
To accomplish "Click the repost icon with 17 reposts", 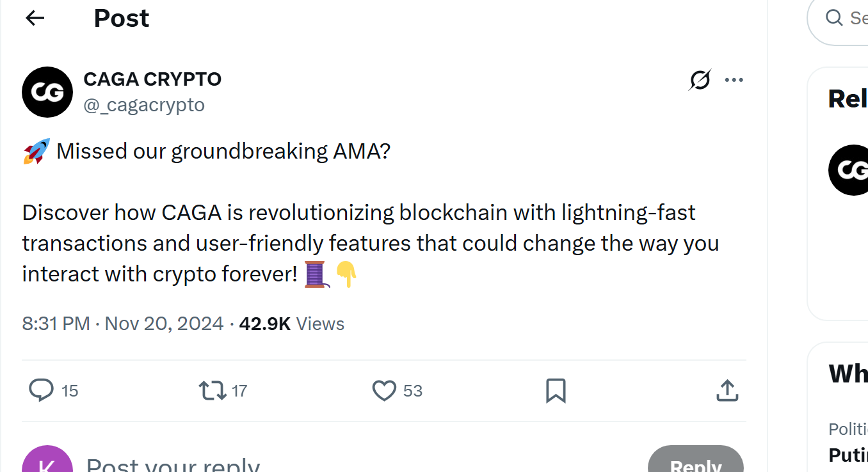I will click(x=213, y=390).
